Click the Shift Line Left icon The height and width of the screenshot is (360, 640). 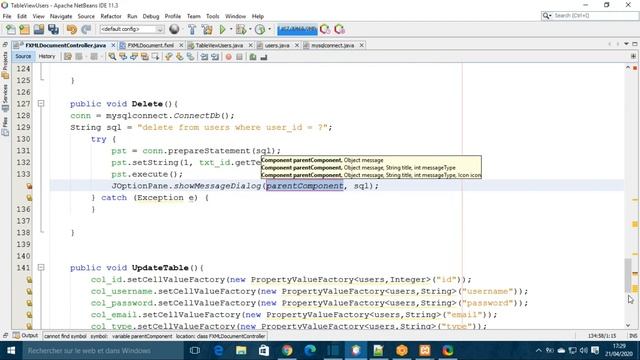[x=204, y=57]
